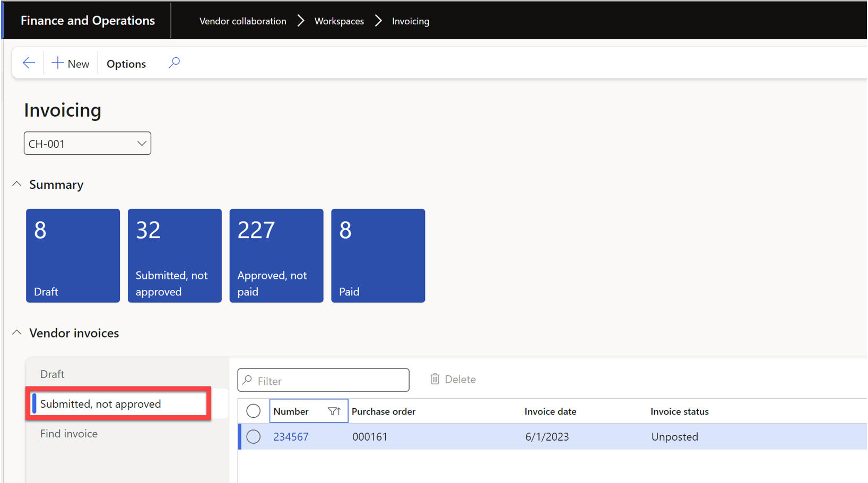Screen dimensions: 868x483
Task: Open the Approved, not paid tile
Action: 276,256
